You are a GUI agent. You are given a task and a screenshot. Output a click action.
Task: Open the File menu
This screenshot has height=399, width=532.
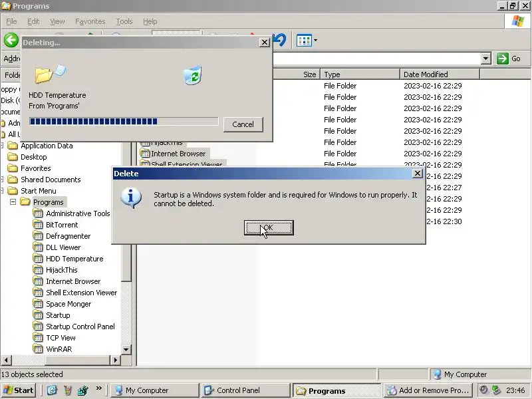11,21
